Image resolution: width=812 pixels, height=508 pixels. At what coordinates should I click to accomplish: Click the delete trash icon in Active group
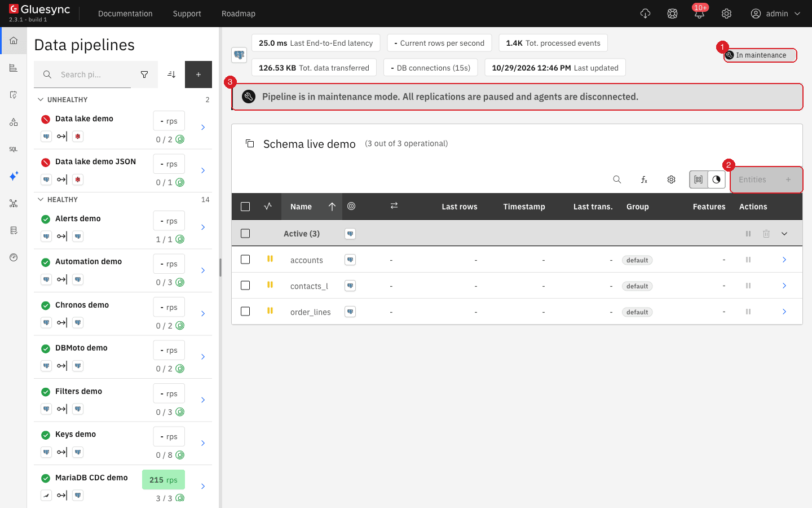[766, 234]
